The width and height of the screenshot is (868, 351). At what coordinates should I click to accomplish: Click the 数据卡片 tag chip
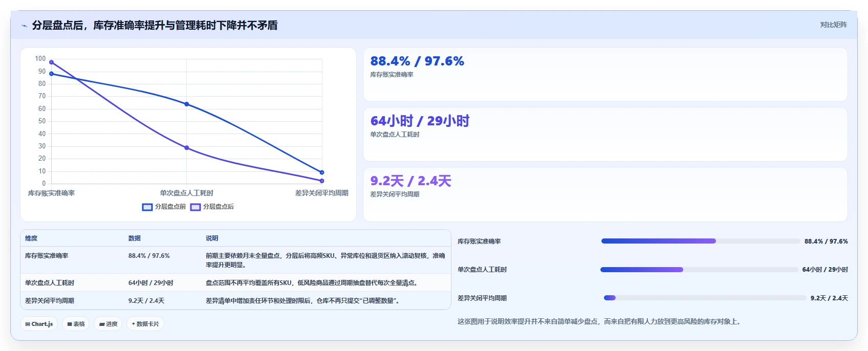click(145, 324)
